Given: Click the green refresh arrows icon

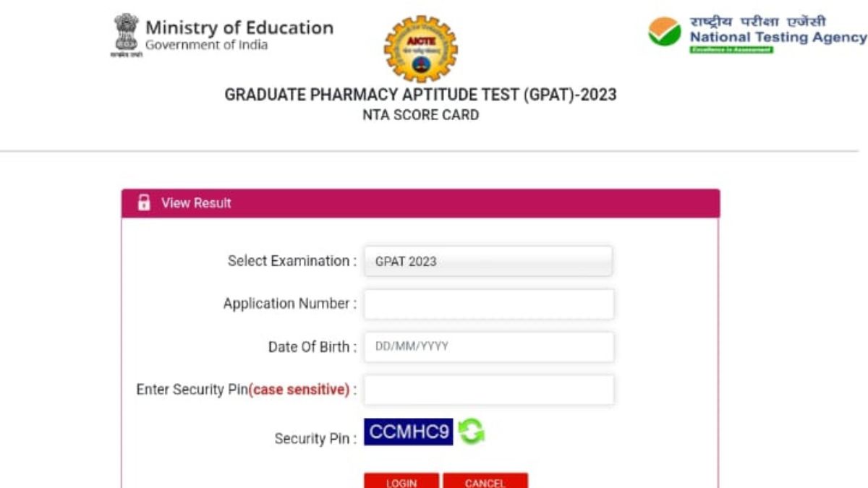Looking at the screenshot, I should click(471, 433).
